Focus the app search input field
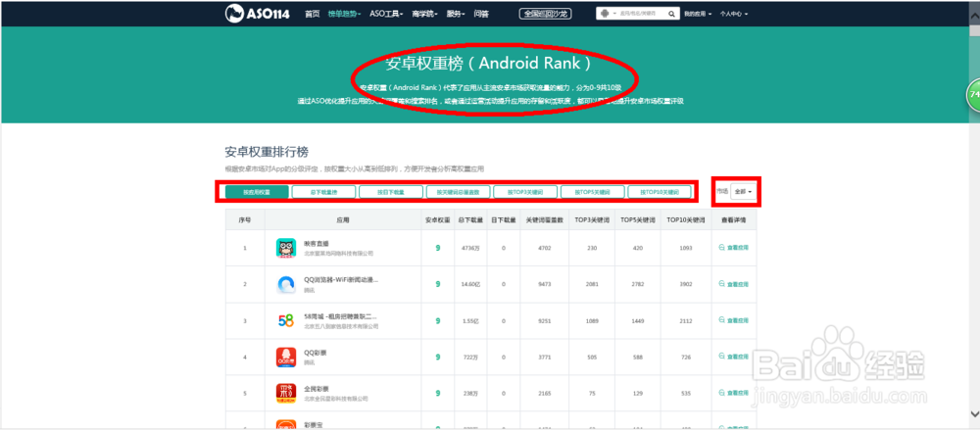 (641, 13)
